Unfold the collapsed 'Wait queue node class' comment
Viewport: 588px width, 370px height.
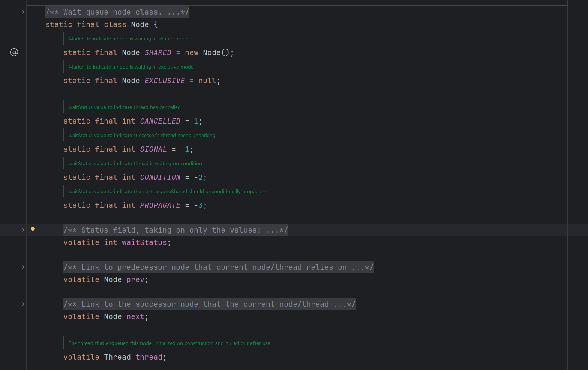[117, 12]
